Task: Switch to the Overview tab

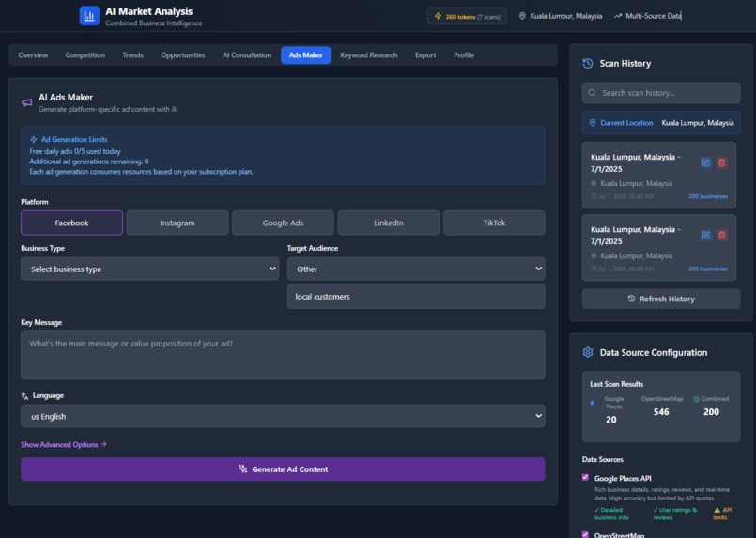Action: [x=33, y=55]
